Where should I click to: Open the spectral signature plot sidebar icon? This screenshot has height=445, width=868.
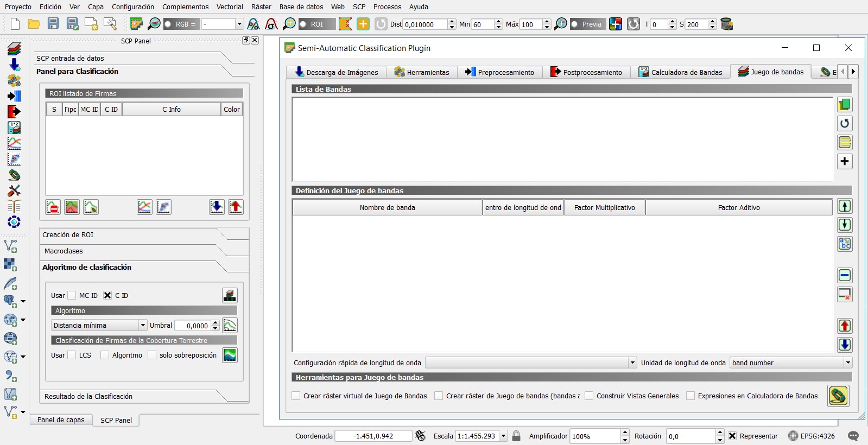(x=14, y=143)
